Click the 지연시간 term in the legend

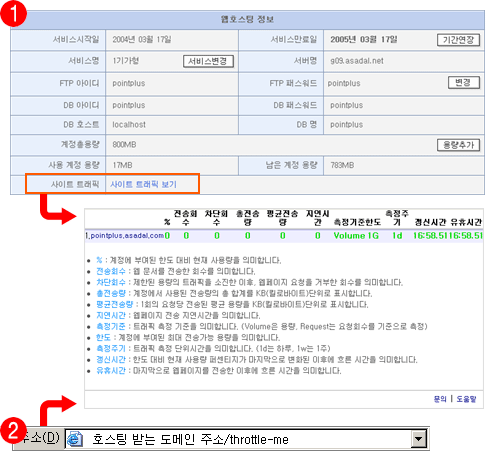click(111, 315)
